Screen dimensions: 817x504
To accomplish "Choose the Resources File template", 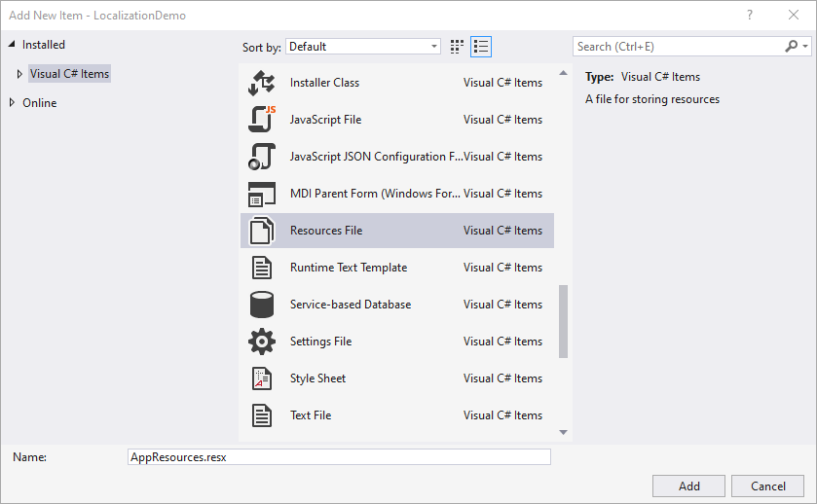I will click(x=326, y=231).
